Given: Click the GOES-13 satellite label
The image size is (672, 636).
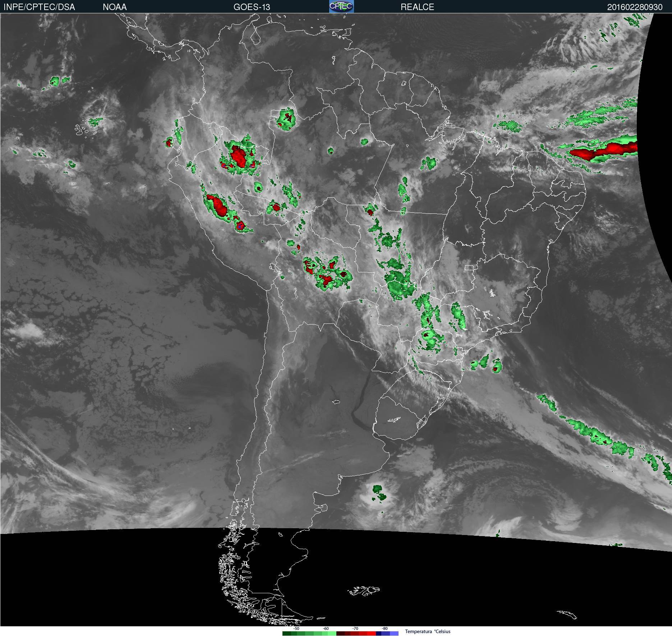Looking at the screenshot, I should point(252,7).
